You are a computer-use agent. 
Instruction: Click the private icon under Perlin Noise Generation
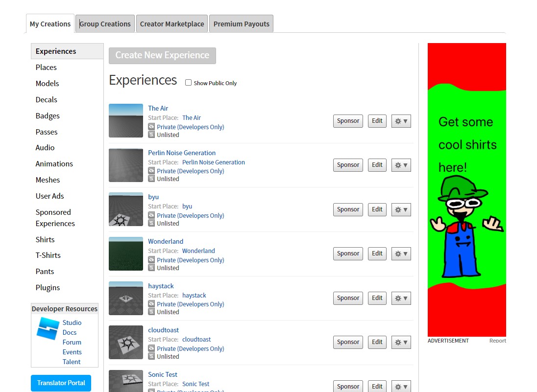point(151,171)
